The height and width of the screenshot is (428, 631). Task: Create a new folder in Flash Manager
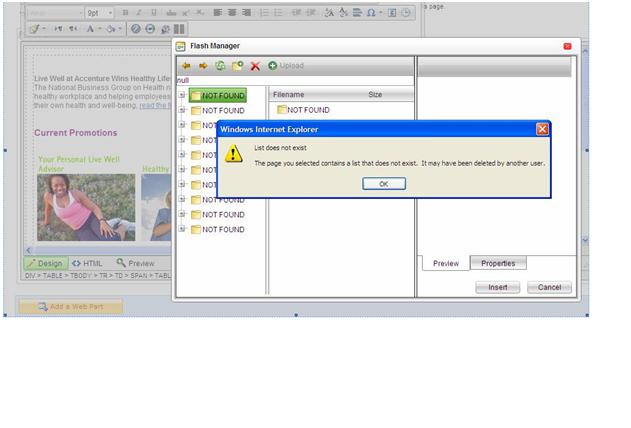(x=237, y=66)
